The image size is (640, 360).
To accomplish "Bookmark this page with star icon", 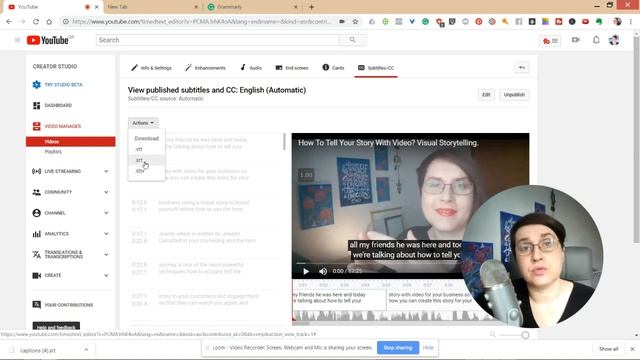I will pos(356,22).
